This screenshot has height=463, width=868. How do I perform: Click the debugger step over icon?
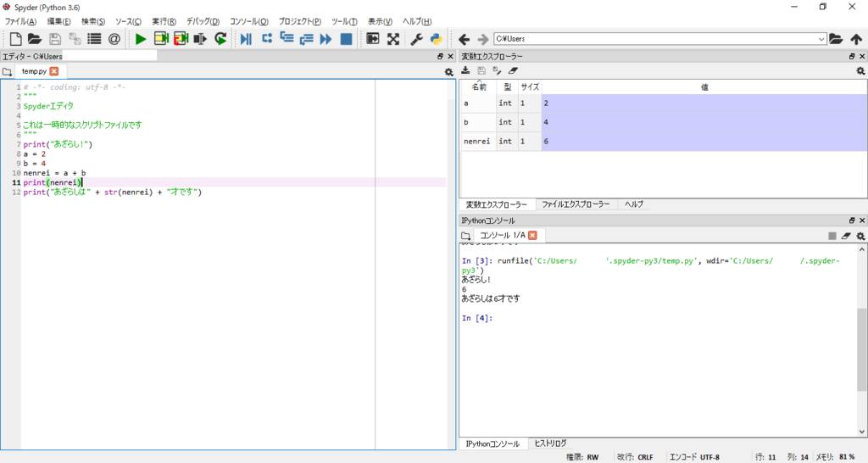(x=267, y=39)
